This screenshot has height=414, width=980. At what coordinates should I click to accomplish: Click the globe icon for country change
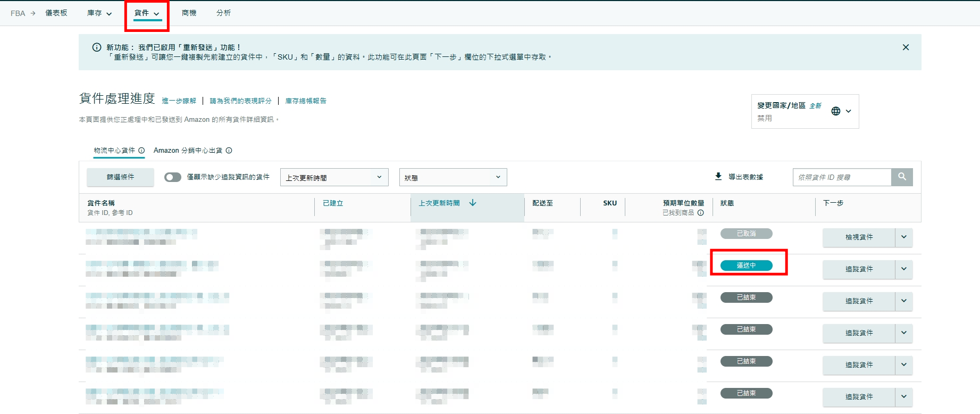pyautogui.click(x=836, y=111)
